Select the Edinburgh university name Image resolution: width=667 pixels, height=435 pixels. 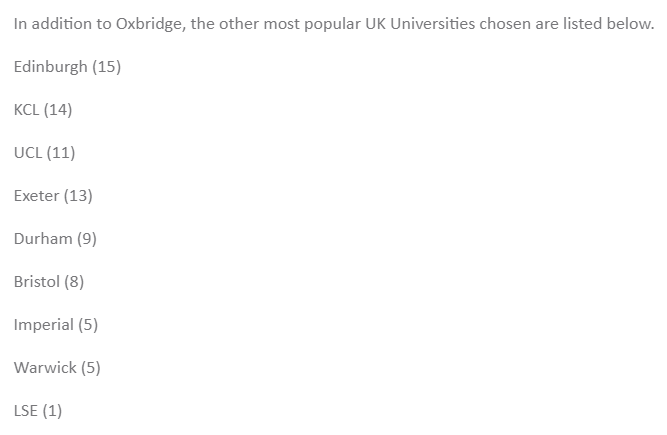click(x=50, y=67)
